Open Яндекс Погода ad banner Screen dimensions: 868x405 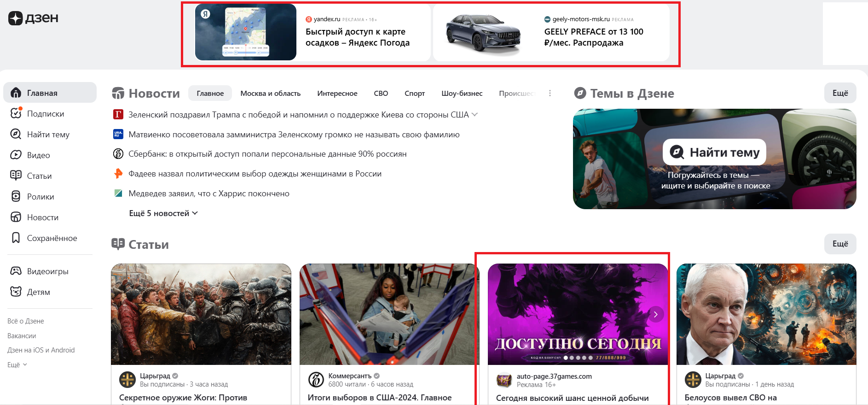(312, 32)
